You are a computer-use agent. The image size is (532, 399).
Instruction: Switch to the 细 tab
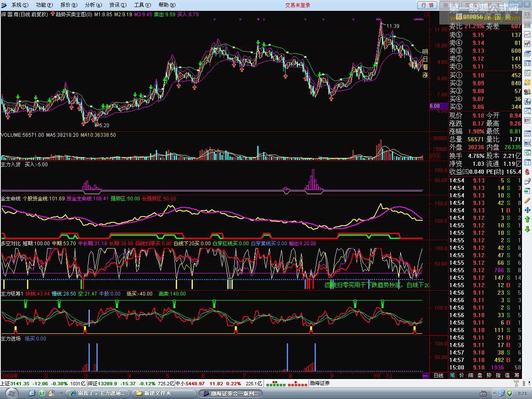click(471, 375)
